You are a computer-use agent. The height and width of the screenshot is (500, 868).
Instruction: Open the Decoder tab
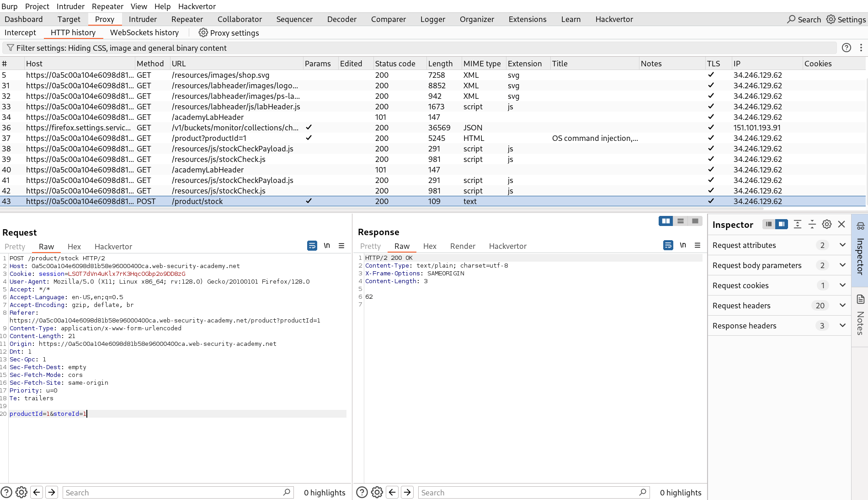[x=341, y=19]
